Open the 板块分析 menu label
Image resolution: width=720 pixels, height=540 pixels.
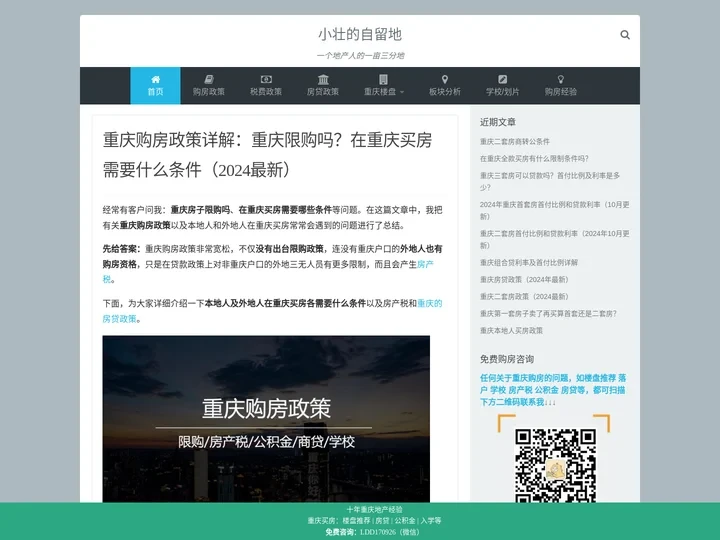pos(444,91)
